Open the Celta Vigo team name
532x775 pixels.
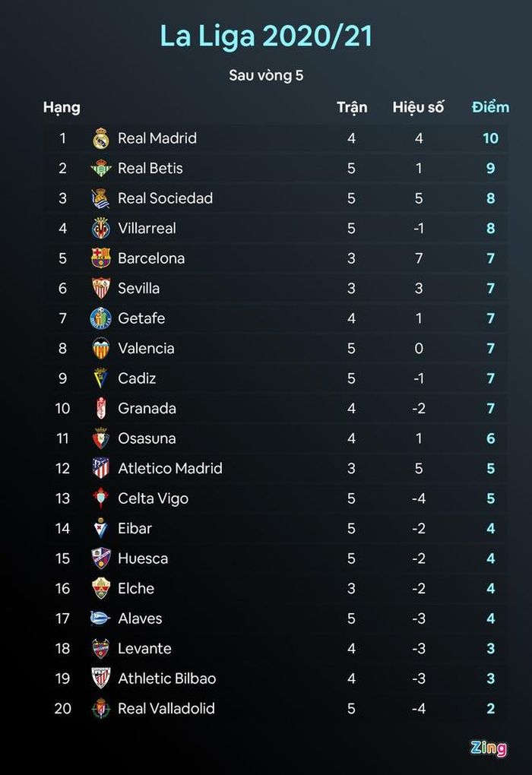click(x=153, y=498)
